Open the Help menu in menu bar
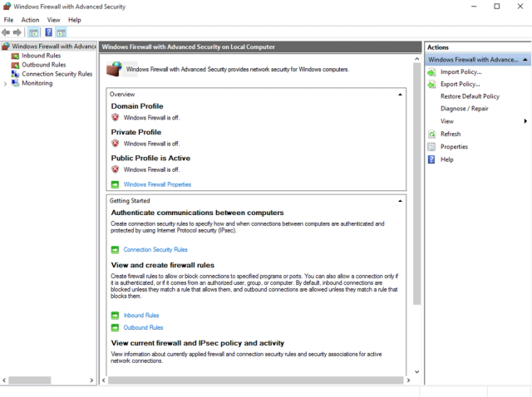 click(74, 20)
